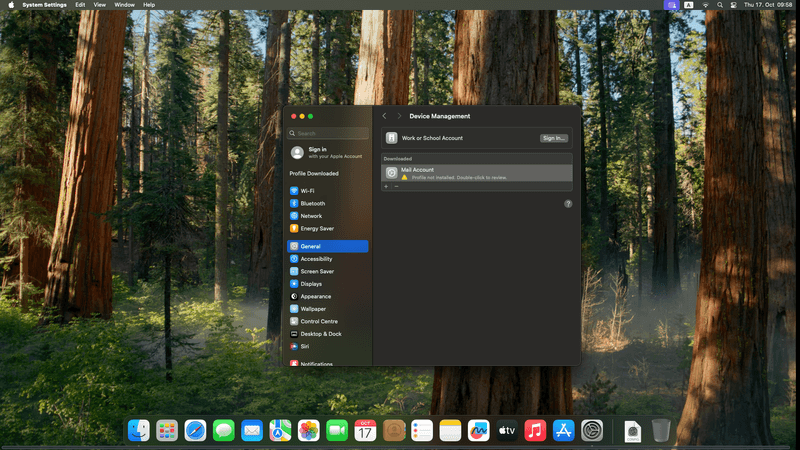Select Bluetooth in the sidebar
This screenshot has width=800, height=450.
312,203
